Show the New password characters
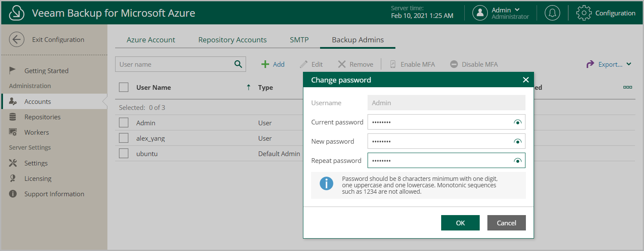Image resolution: width=644 pixels, height=251 pixels. [518, 142]
